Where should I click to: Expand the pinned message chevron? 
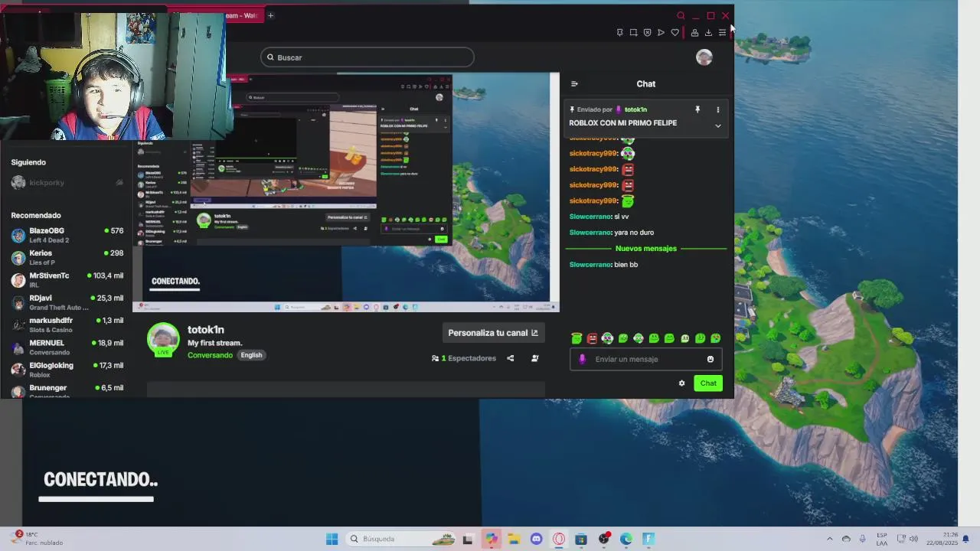pos(717,126)
